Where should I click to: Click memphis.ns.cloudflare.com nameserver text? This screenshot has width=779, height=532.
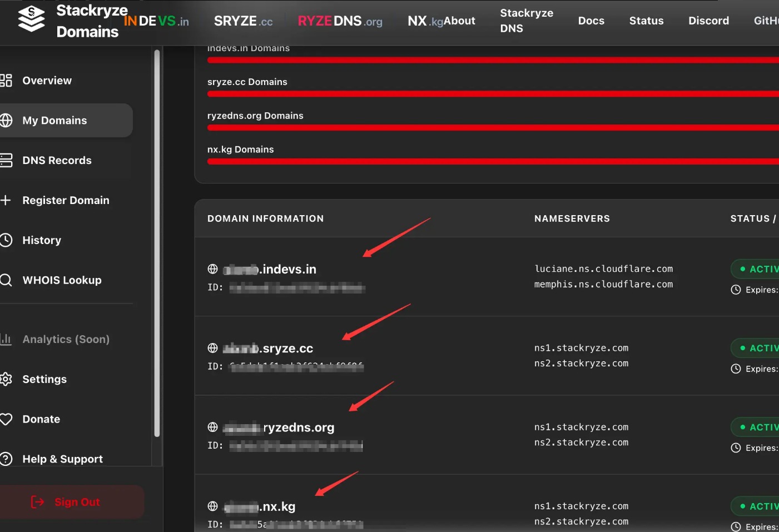(603, 285)
